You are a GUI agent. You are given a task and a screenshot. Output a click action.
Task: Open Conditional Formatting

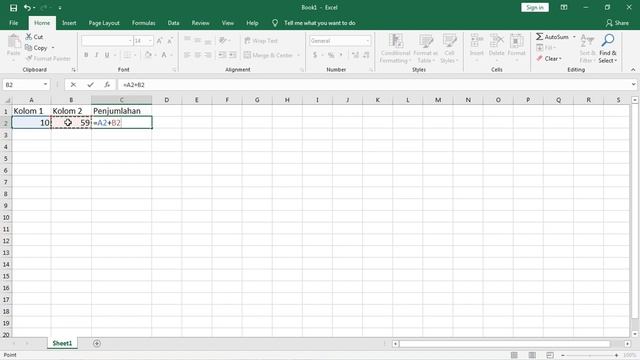[x=395, y=48]
